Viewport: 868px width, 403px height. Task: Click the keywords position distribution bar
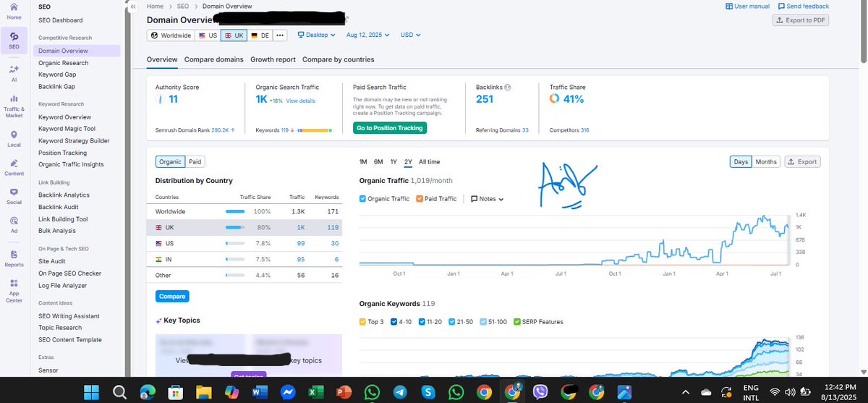point(315,130)
